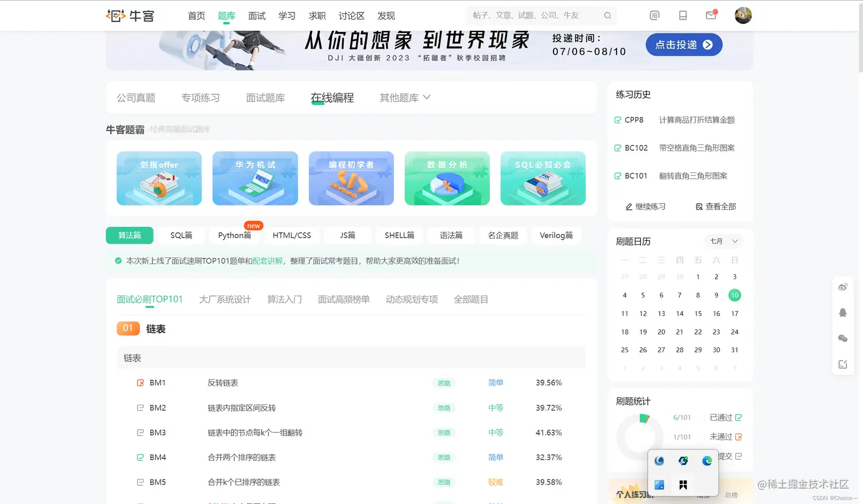The height and width of the screenshot is (504, 863).
Task: Toggle the completion checkmark beside BM4
Action: [x=140, y=457]
